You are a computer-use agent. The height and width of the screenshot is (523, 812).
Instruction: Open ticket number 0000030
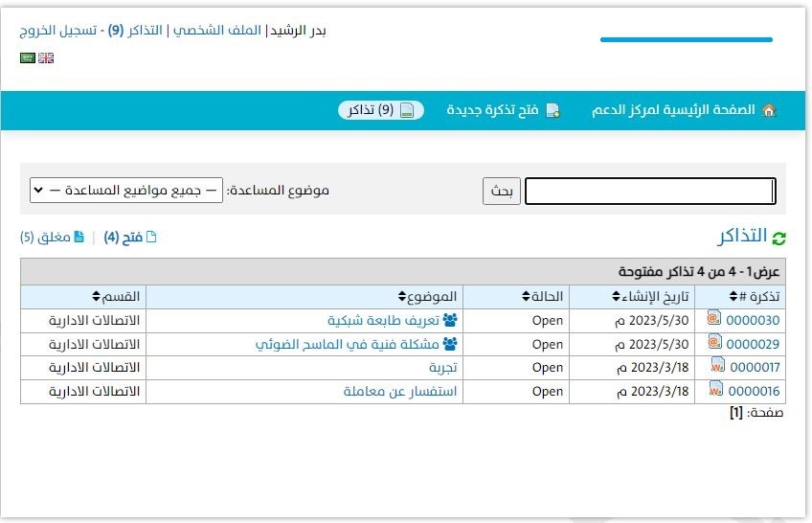click(x=753, y=321)
